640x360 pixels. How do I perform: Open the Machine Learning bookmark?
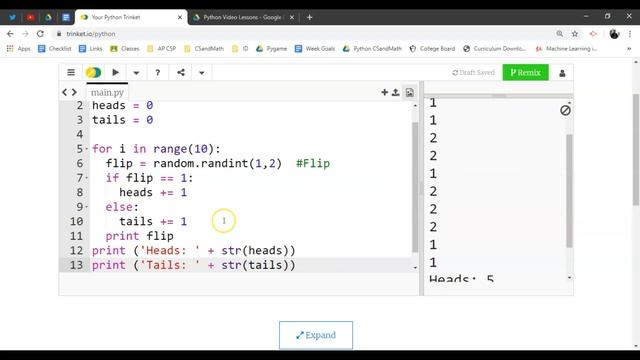click(566, 49)
